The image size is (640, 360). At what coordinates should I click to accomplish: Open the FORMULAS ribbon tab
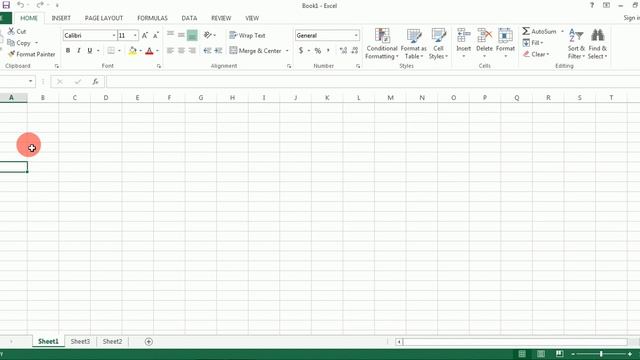(152, 18)
